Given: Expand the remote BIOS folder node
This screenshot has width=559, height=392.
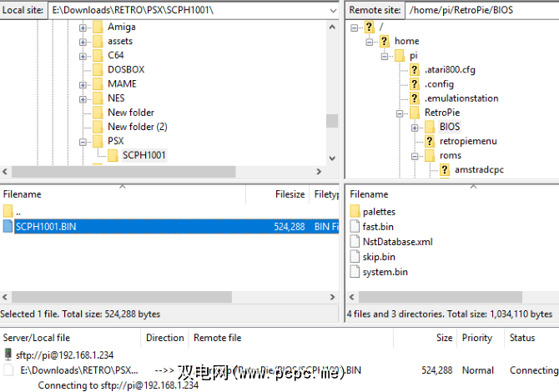Looking at the screenshot, I should click(415, 128).
